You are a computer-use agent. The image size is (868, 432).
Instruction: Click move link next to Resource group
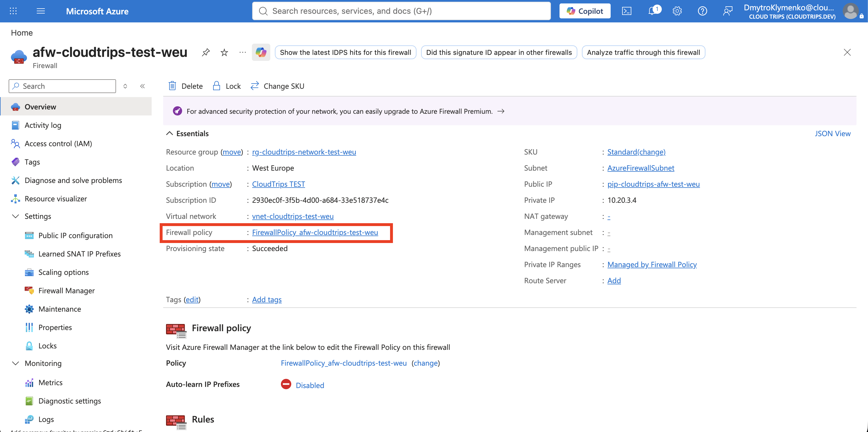[x=232, y=152]
